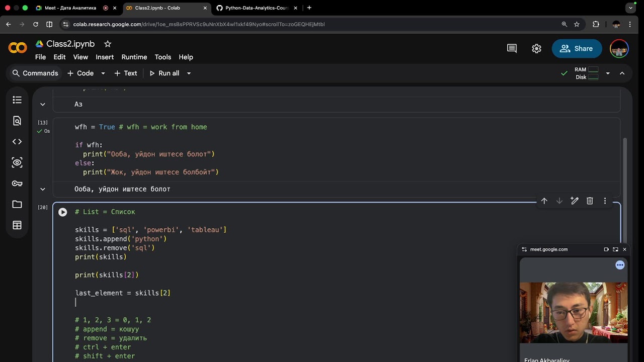
Task: Open the code snippets panel
Action: click(17, 142)
